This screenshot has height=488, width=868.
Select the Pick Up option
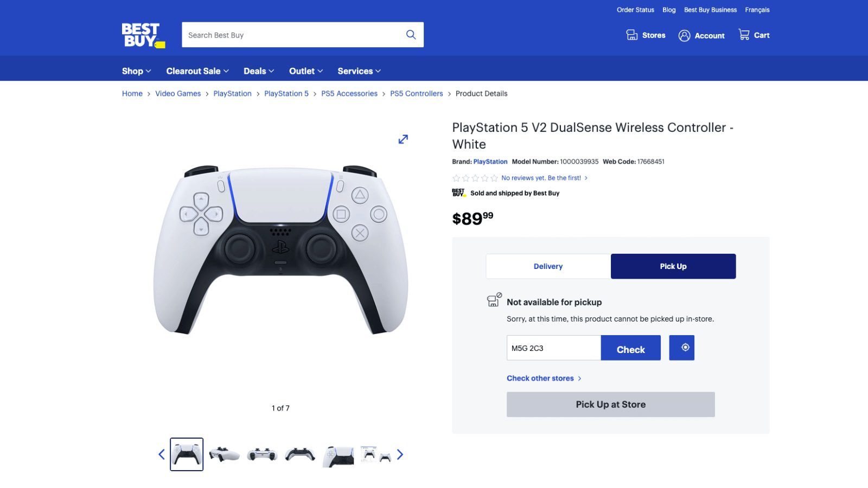(673, 266)
